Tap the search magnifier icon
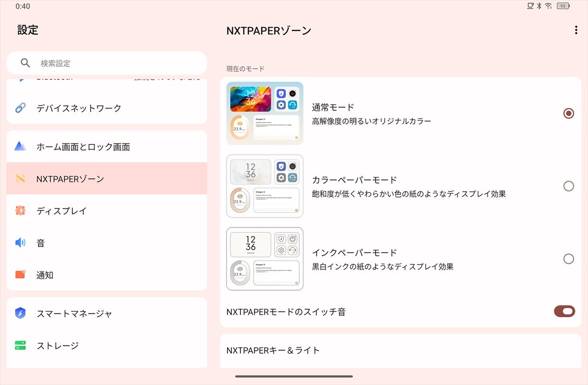 [26, 63]
